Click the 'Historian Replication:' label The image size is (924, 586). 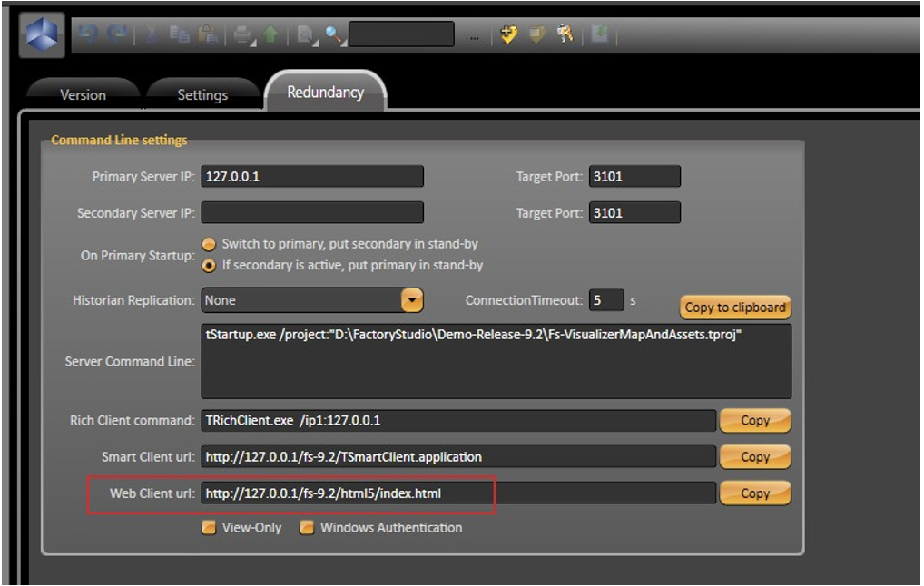coord(133,300)
